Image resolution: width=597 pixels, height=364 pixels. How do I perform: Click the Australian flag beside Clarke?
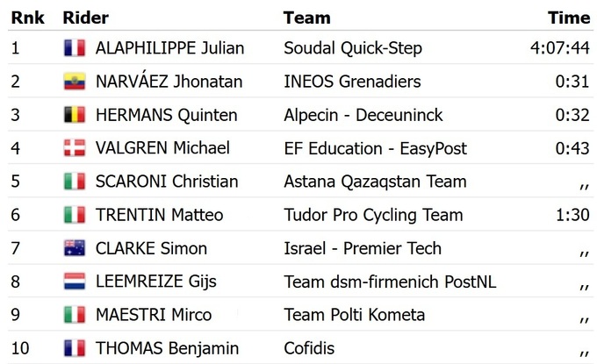tap(75, 248)
